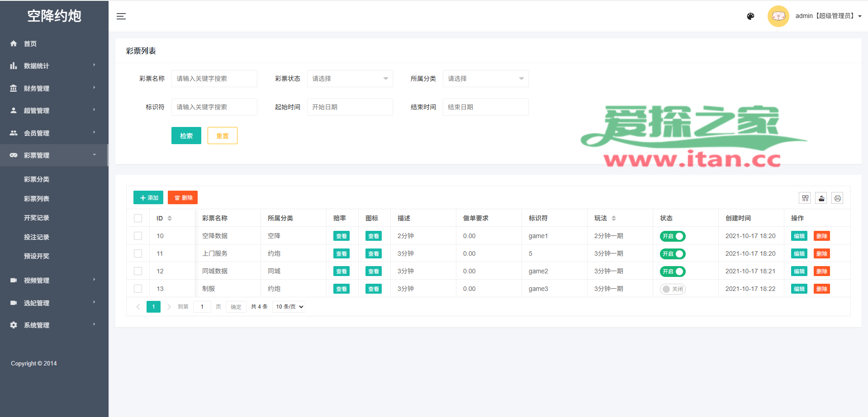Open the 起始时间 date field
Viewport: 868px width, 417px height.
click(x=350, y=107)
